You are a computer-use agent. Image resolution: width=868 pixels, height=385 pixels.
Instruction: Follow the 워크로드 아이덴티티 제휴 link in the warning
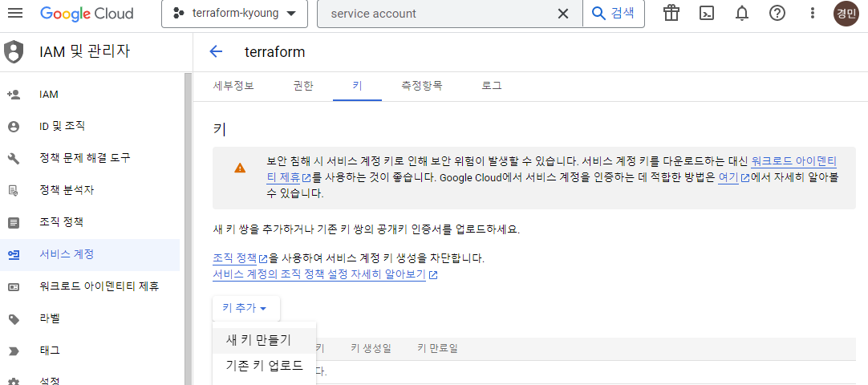pos(793,162)
